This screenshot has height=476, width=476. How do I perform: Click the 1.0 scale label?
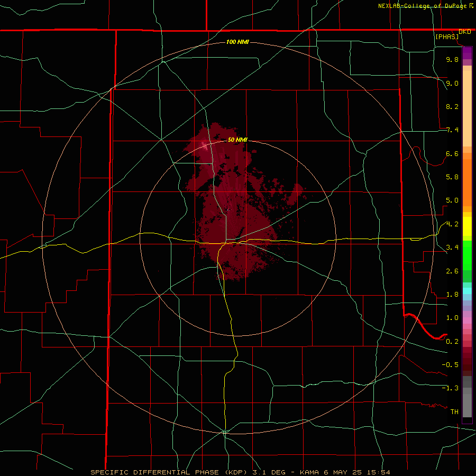[x=452, y=318]
